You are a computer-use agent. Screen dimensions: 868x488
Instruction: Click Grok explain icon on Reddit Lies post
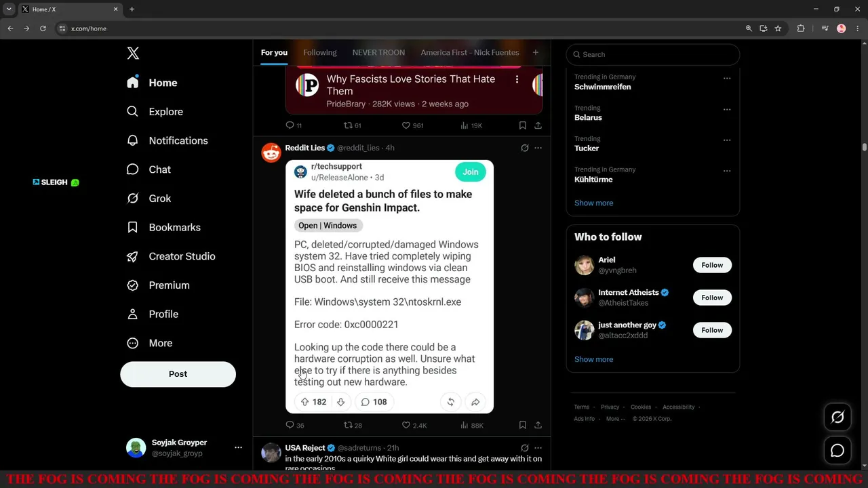[x=524, y=148]
